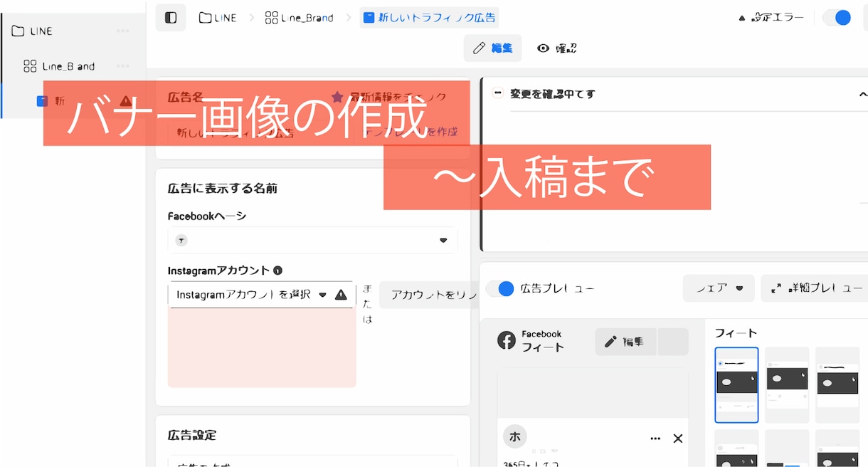The height and width of the screenshot is (467, 868).
Task: Open more options for LINE campaign
Action: tap(123, 31)
